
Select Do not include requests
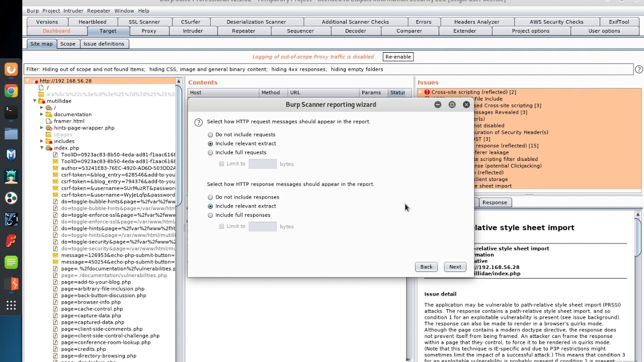point(210,135)
